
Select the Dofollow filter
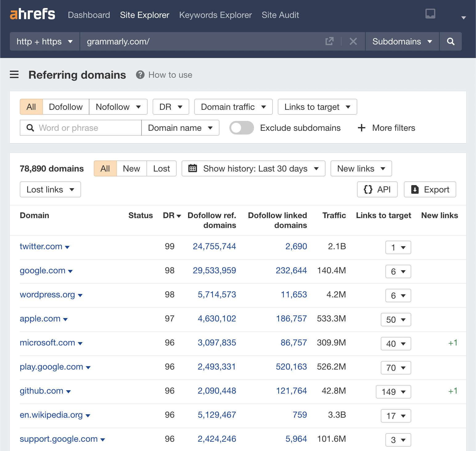(x=65, y=107)
